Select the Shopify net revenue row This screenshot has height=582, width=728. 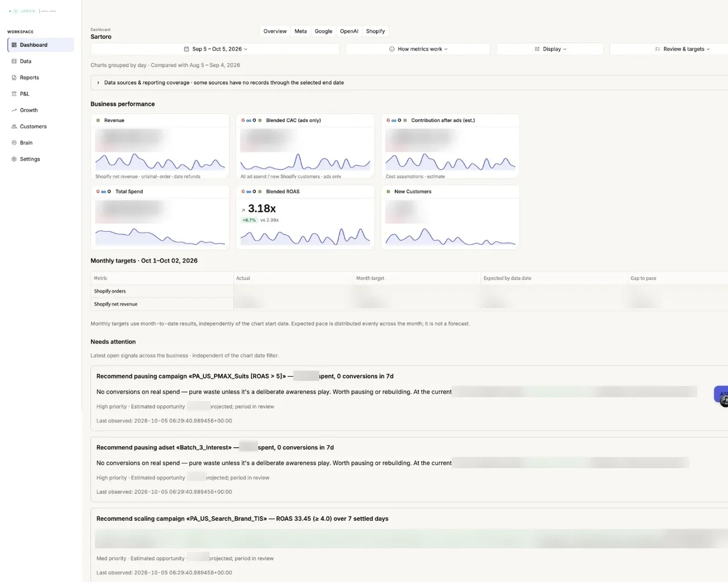[x=409, y=304]
